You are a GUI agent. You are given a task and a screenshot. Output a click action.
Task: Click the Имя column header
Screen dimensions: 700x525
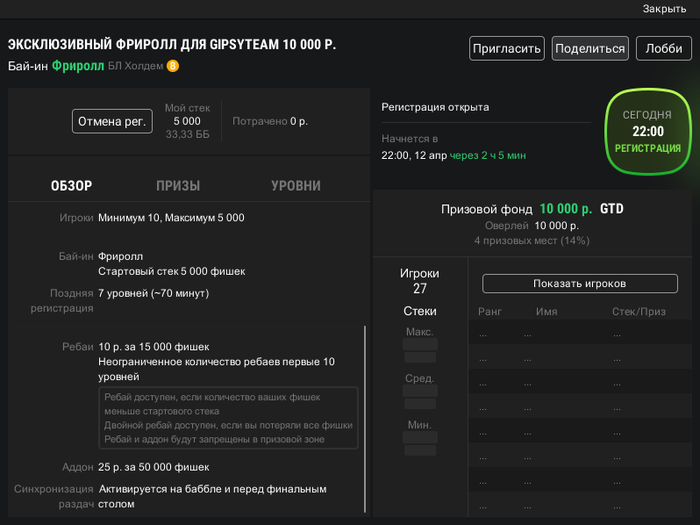(x=546, y=312)
